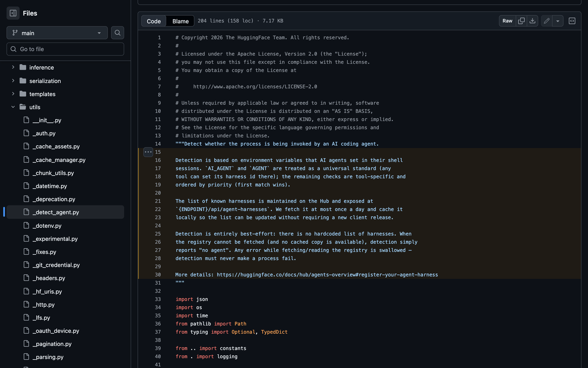
Task: Click the 'import json' code line
Action: click(192, 299)
